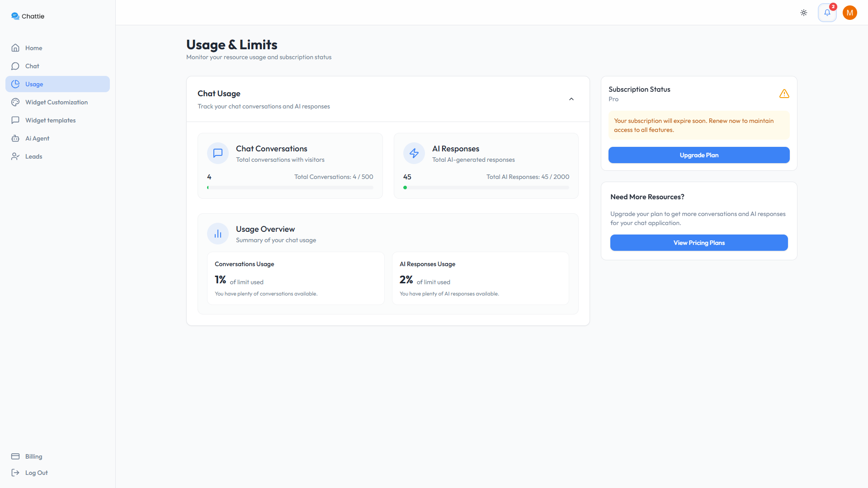The image size is (868, 488).
Task: Click the Chat Conversations bubble icon
Action: click(x=218, y=153)
